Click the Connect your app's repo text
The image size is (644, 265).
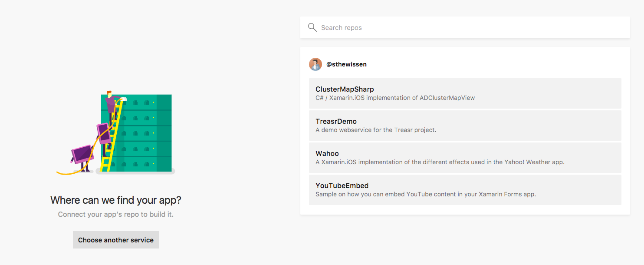pyautogui.click(x=115, y=214)
